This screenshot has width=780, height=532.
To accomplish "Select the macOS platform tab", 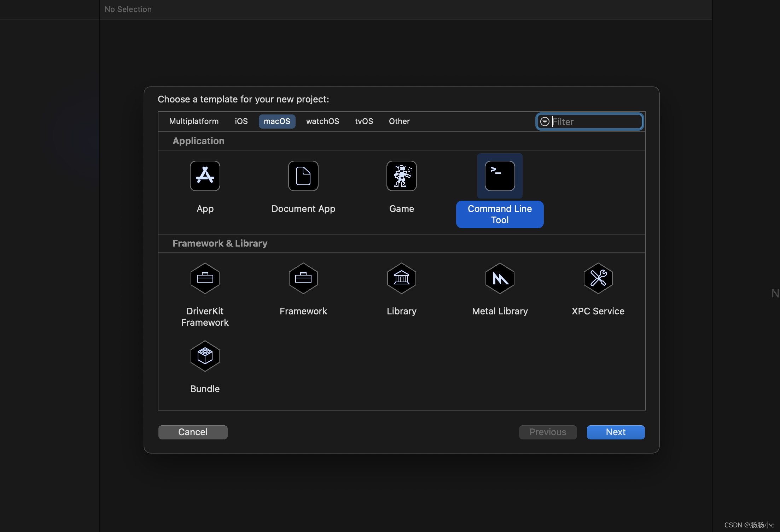I will tap(277, 121).
